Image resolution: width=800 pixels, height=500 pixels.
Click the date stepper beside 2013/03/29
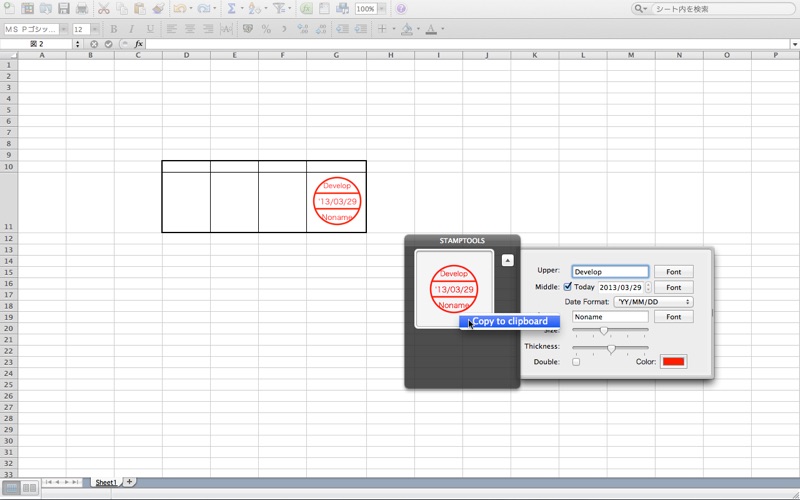[x=648, y=287]
